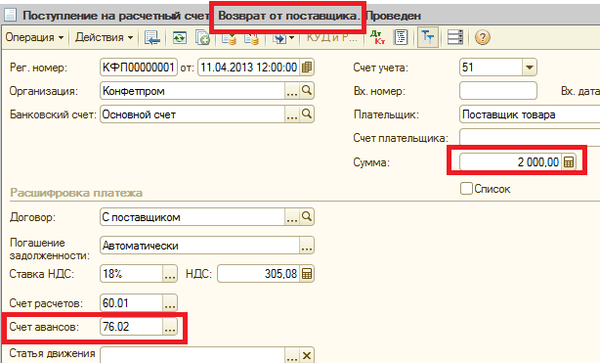Click the Счет учета field with 51
The image size is (600, 363).
pyautogui.click(x=491, y=68)
